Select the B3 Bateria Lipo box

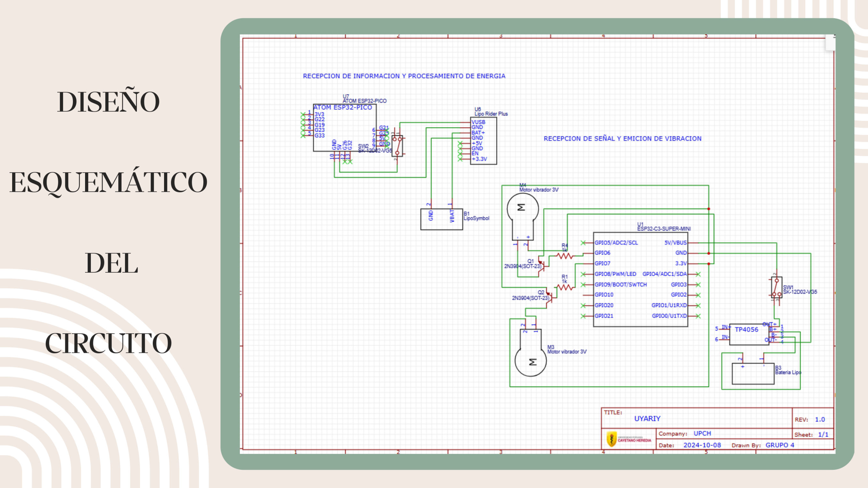(x=753, y=374)
